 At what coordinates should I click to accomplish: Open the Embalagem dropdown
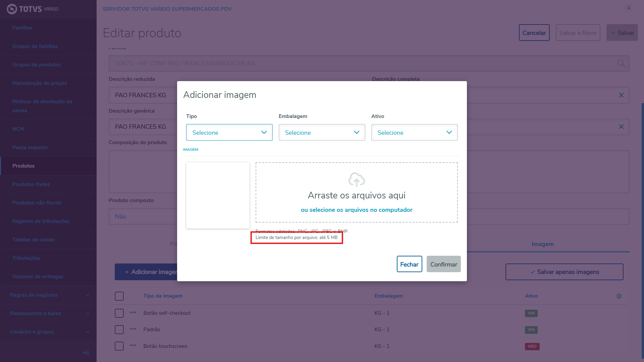(x=322, y=132)
